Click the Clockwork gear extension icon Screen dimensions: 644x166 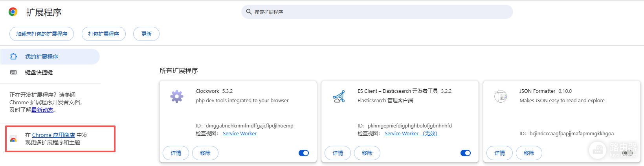pos(177,96)
